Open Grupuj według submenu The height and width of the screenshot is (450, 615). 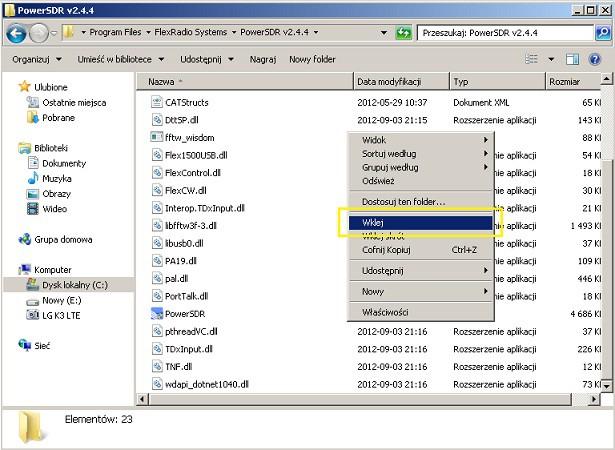[x=420, y=168]
